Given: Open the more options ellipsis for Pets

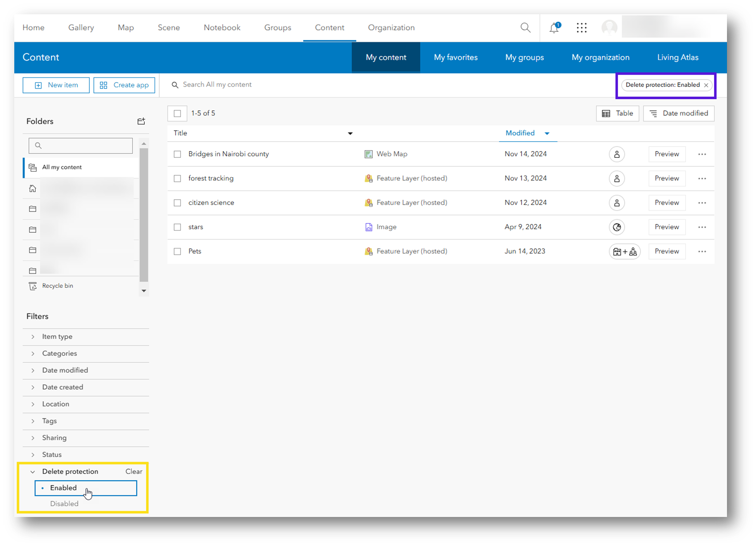Looking at the screenshot, I should [702, 251].
